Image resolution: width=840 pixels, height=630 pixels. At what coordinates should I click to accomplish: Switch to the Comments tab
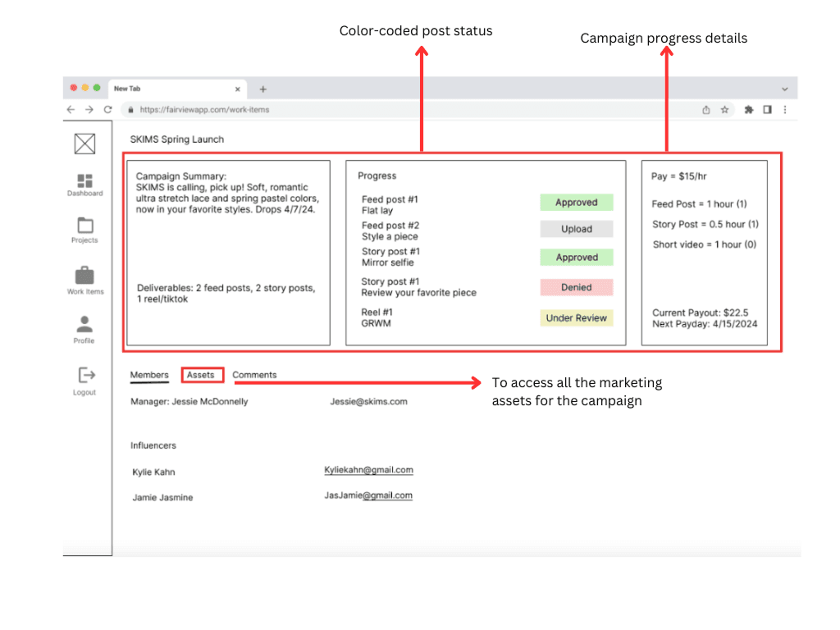254,375
